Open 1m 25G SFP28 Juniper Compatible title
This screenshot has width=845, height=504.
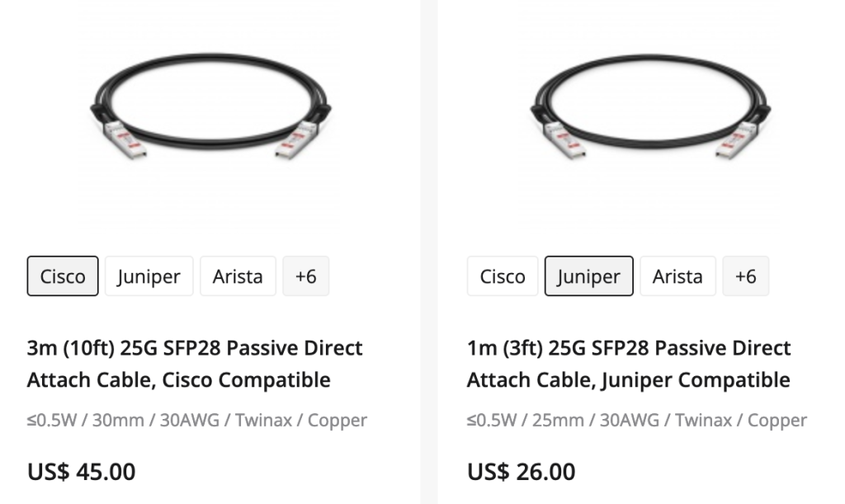coord(629,364)
